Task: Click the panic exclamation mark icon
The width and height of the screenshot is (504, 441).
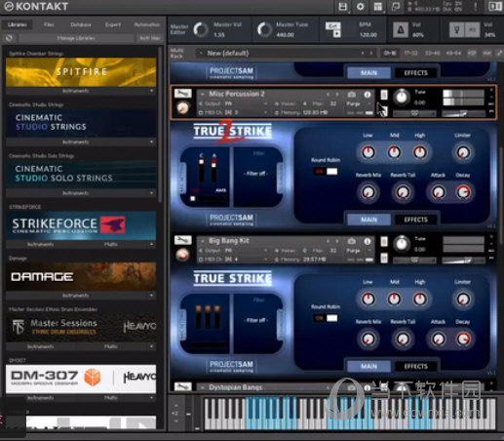Action: point(476,7)
